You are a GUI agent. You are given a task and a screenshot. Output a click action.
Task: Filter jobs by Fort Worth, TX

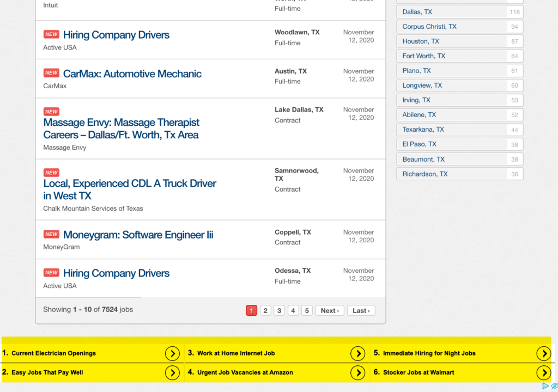(x=459, y=56)
